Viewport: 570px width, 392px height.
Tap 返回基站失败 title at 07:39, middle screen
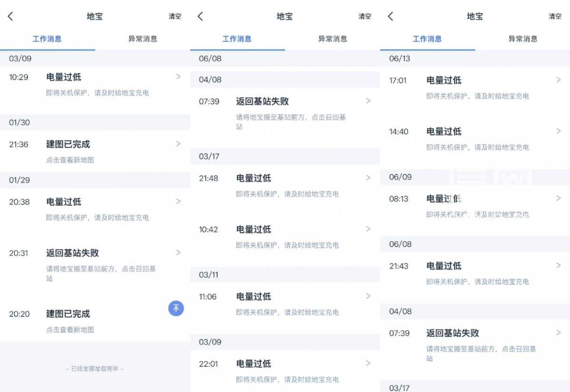pos(262,101)
